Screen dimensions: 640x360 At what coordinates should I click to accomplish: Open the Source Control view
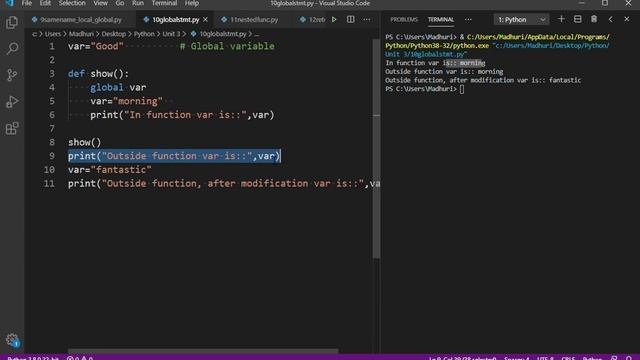point(12,75)
